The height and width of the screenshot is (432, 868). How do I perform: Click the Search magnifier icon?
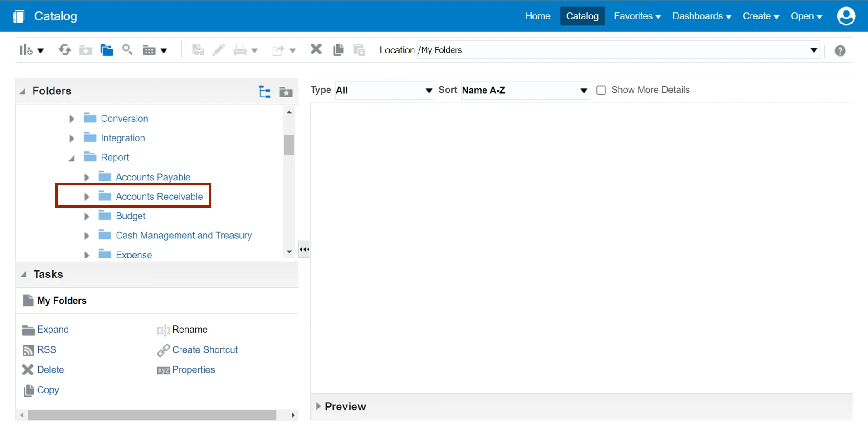(127, 50)
